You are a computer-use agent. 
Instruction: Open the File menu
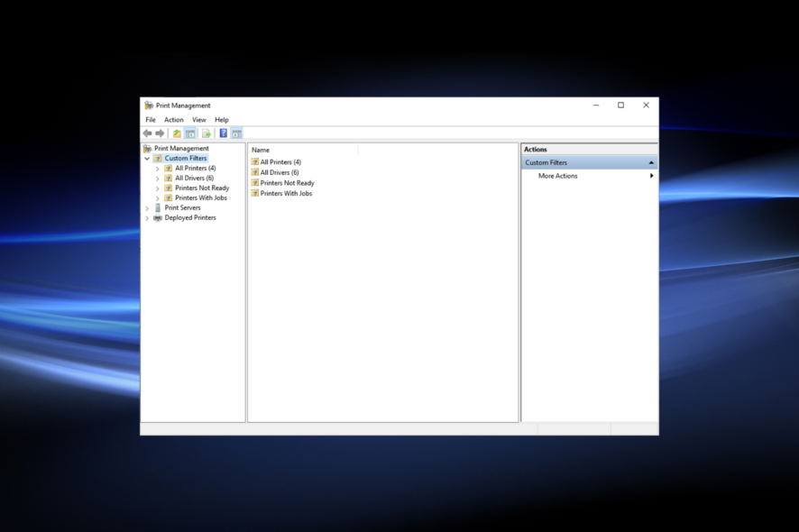point(150,119)
